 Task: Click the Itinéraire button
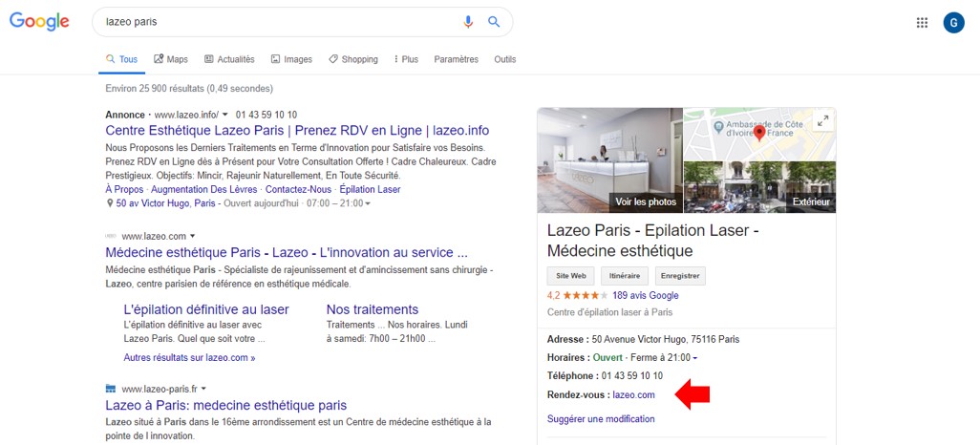point(625,276)
